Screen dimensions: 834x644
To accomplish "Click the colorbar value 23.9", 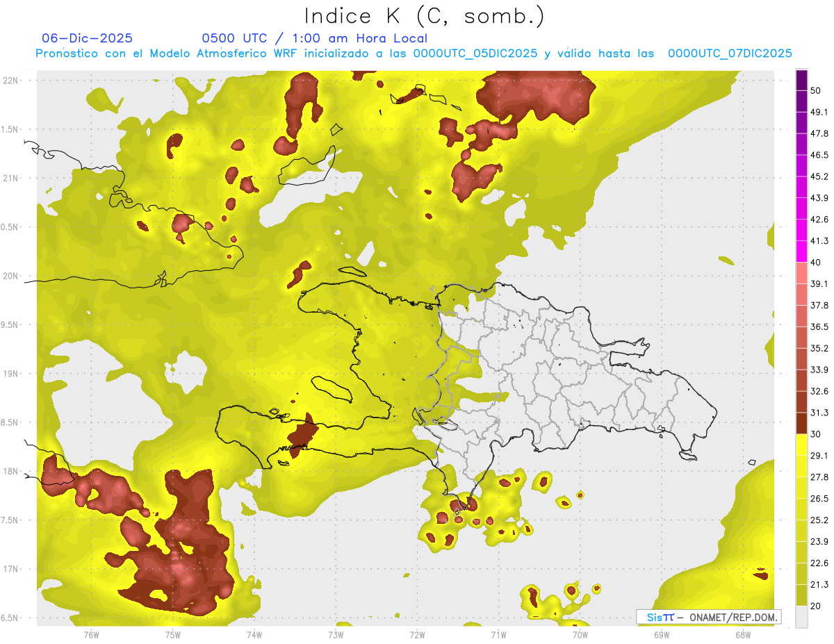I will click(x=819, y=542).
